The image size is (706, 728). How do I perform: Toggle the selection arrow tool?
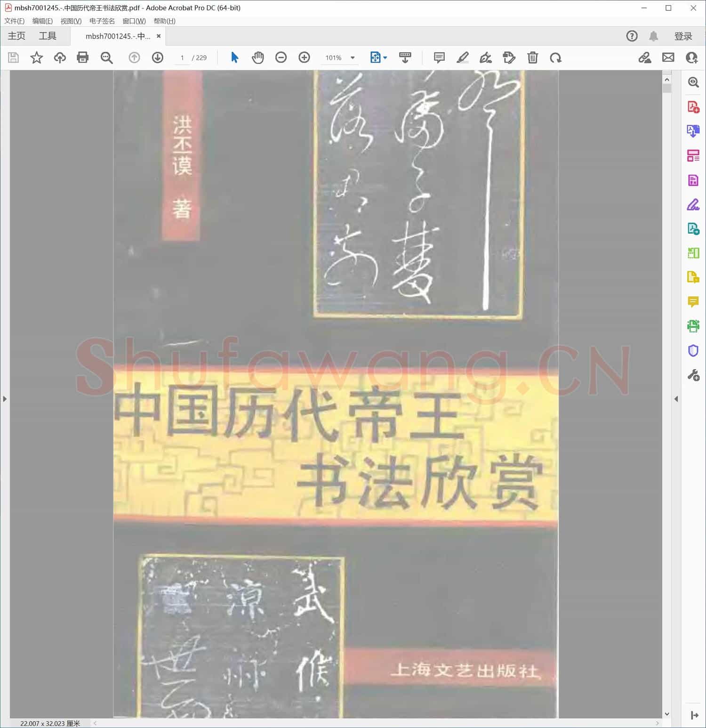click(234, 57)
